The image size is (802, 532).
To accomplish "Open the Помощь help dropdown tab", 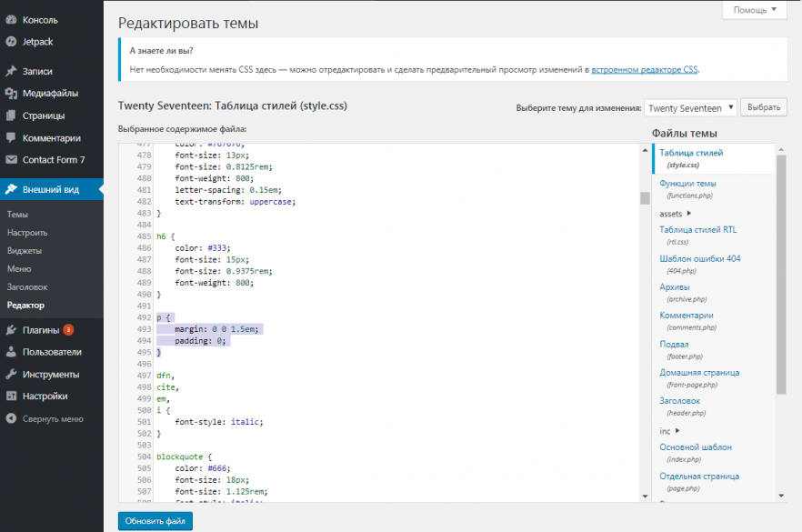I will click(754, 10).
